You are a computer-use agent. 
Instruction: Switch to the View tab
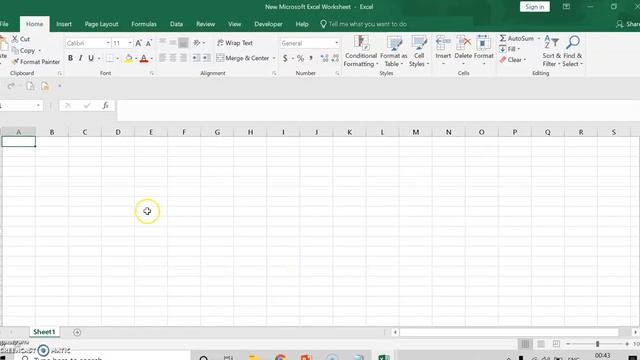click(x=235, y=24)
